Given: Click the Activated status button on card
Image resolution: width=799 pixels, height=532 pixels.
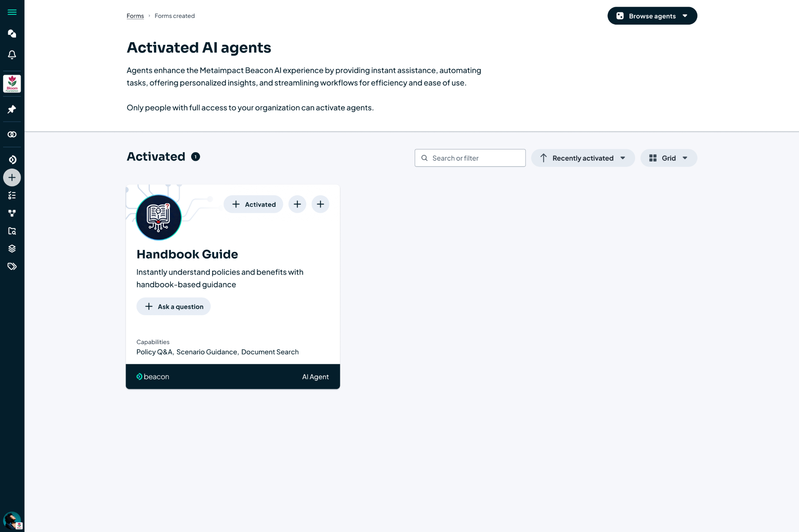Looking at the screenshot, I should point(253,204).
